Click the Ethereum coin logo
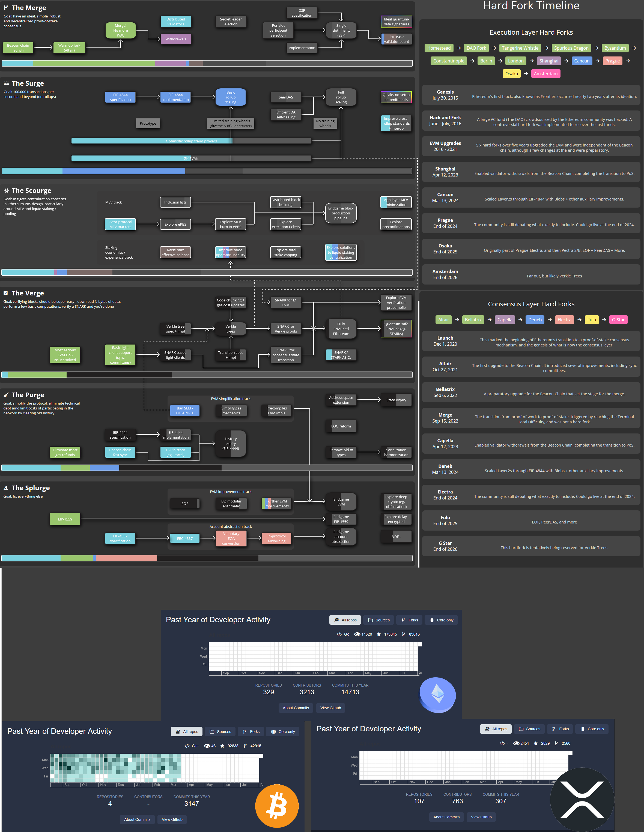 click(437, 695)
